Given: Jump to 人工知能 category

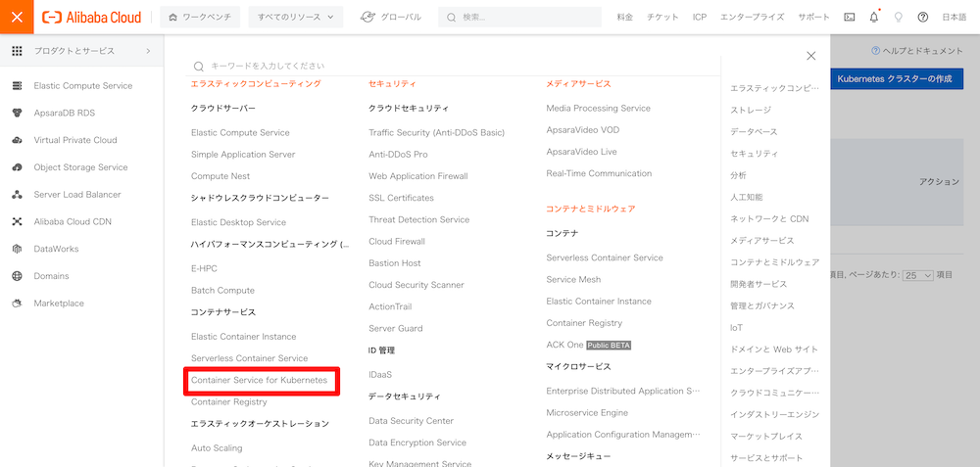Looking at the screenshot, I should tap(746, 197).
